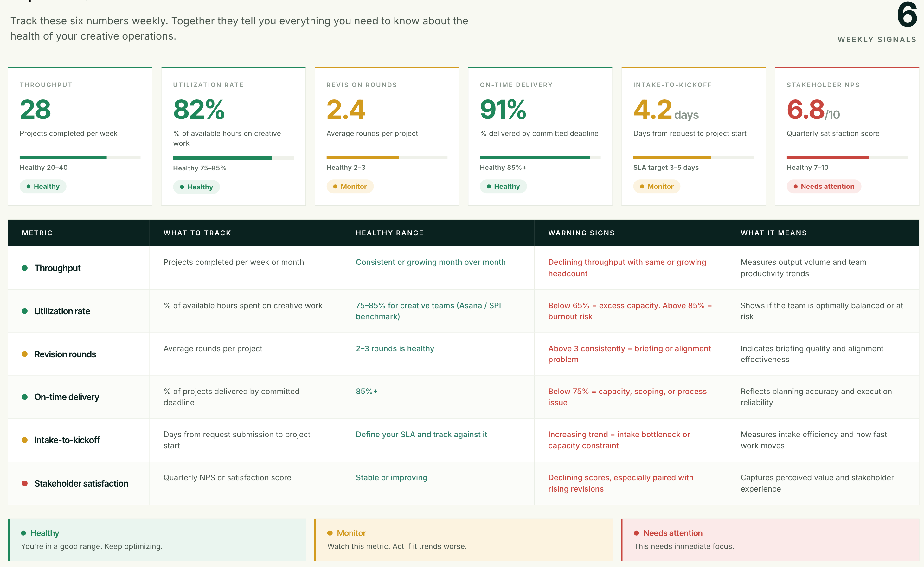Click the 6.8/10 value on Stakeholder NPS card

[813, 110]
